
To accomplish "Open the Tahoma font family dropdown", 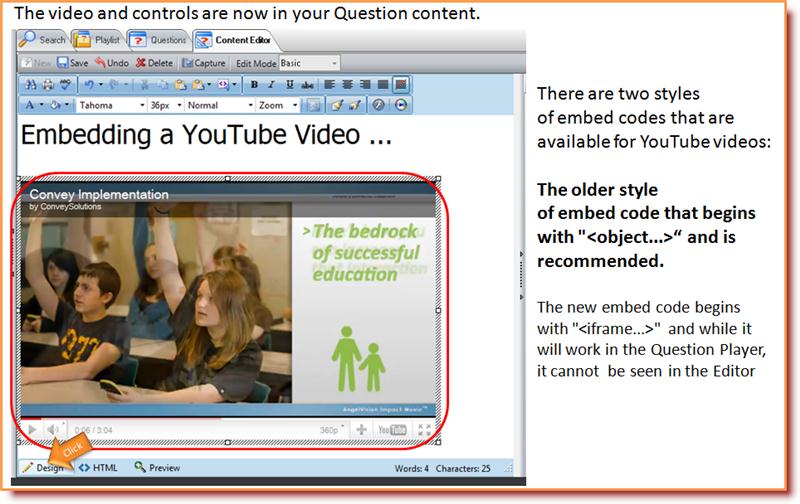I will 112,105.
